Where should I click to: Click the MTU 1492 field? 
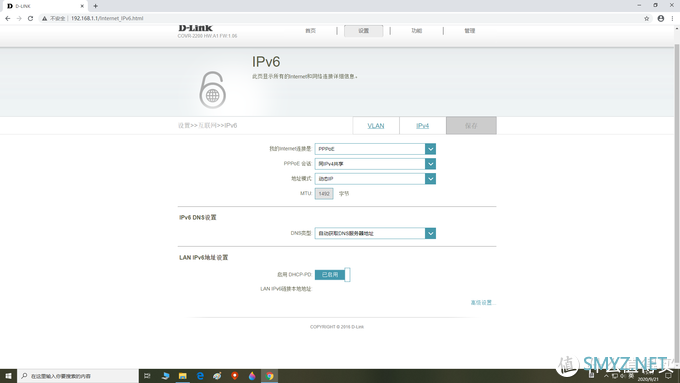point(324,193)
